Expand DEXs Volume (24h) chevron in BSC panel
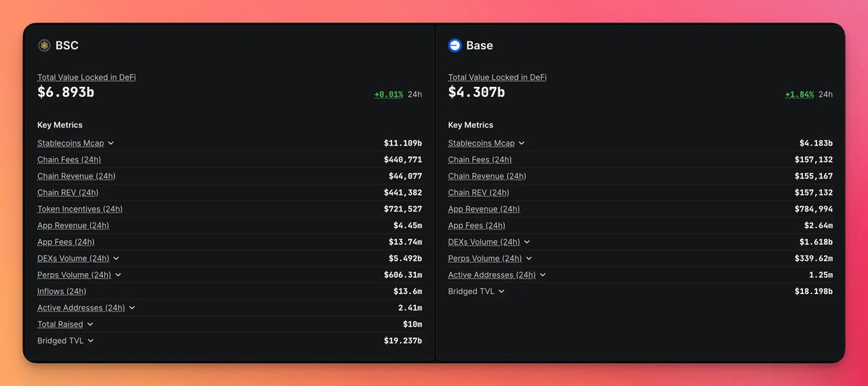The width and height of the screenshot is (868, 386). coord(116,259)
